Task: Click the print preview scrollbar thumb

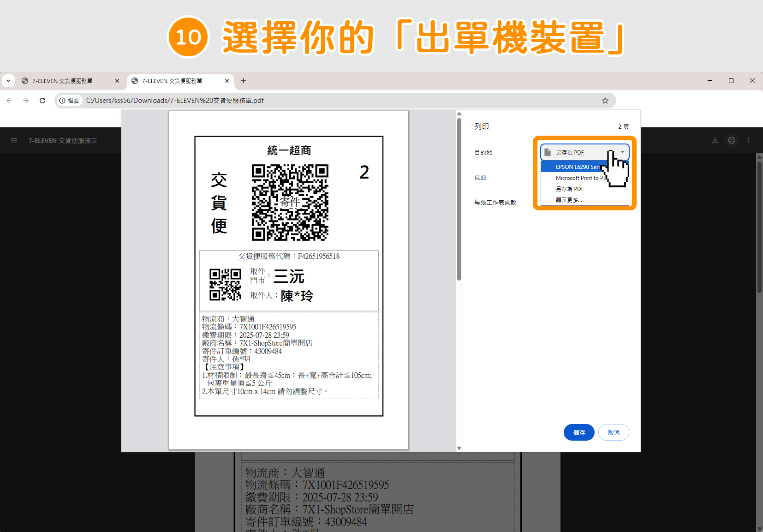Action: coord(459,198)
